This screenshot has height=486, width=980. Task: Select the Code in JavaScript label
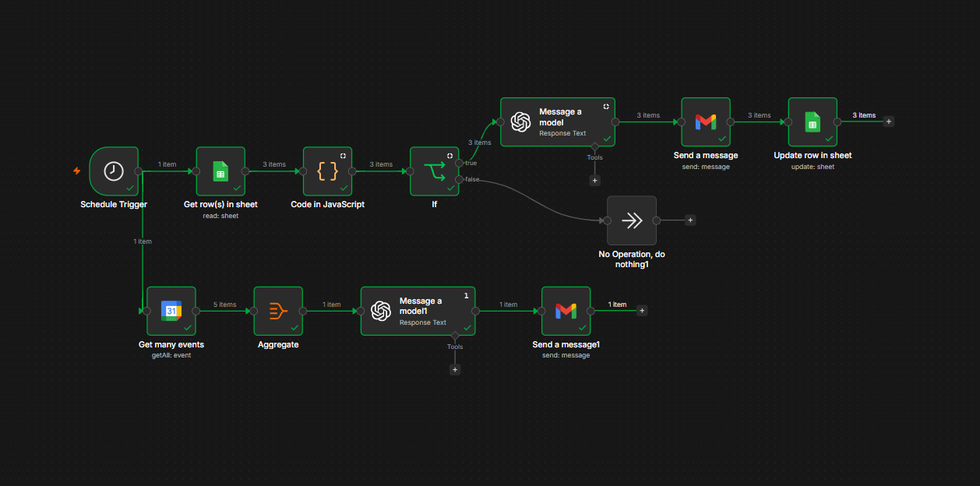point(327,205)
